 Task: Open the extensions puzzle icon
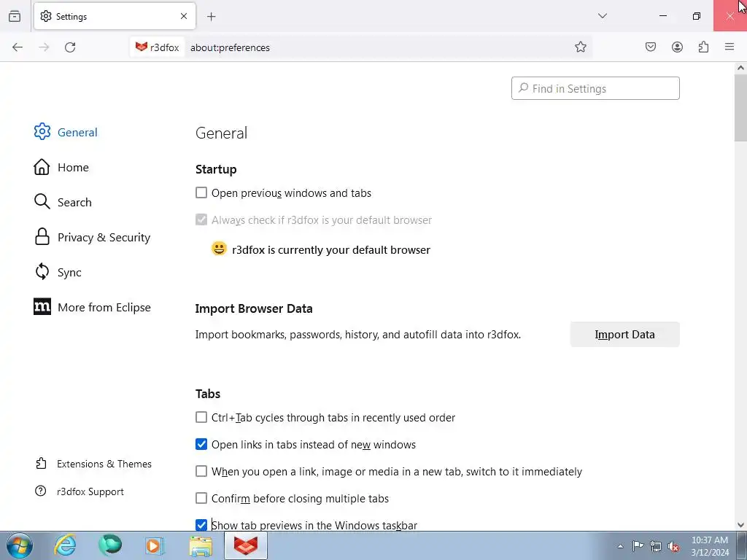703,47
